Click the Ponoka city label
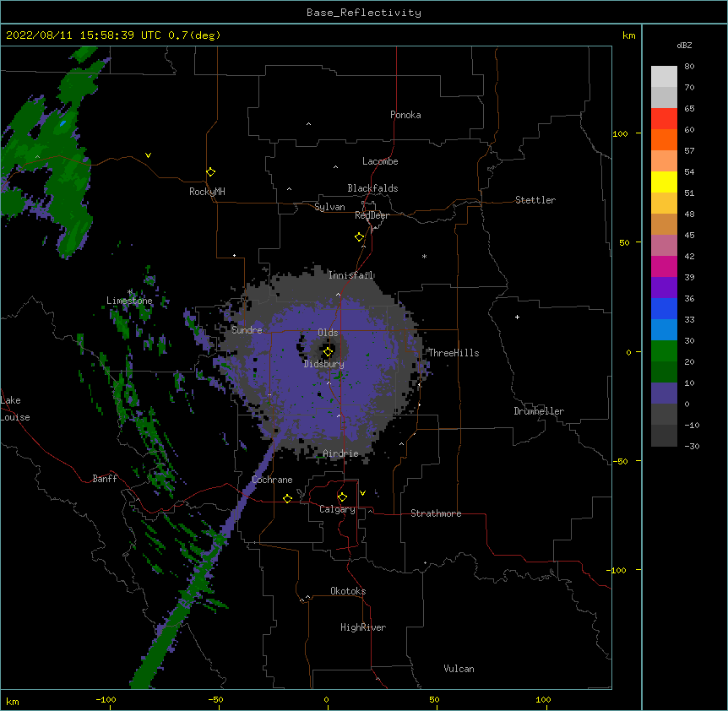This screenshot has height=711, width=728. [x=405, y=115]
